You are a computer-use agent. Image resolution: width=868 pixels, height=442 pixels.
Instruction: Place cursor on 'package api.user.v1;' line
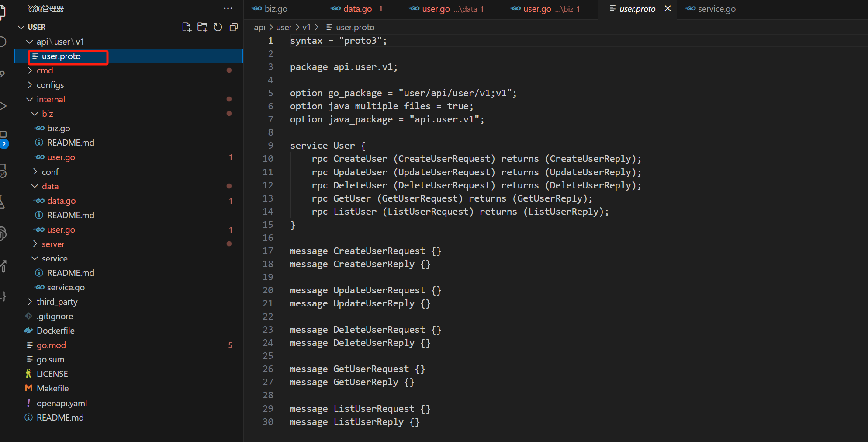[x=344, y=67]
